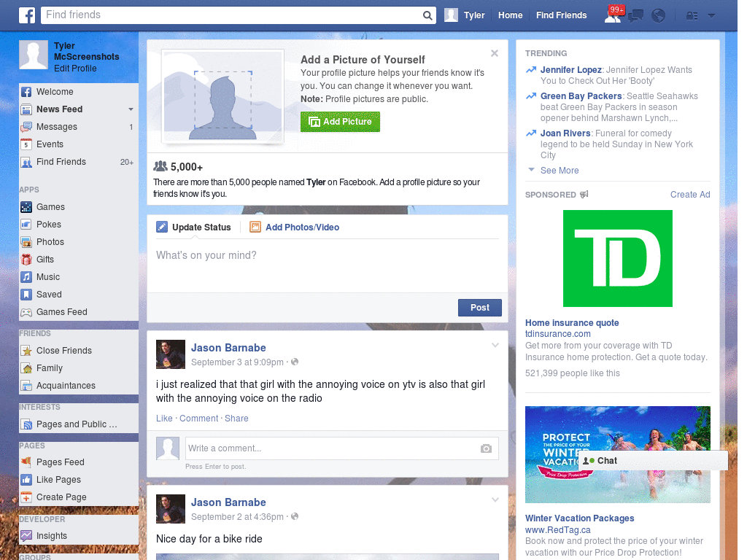Open Green Bay Packers trending topic
747x560 pixels.
581,96
